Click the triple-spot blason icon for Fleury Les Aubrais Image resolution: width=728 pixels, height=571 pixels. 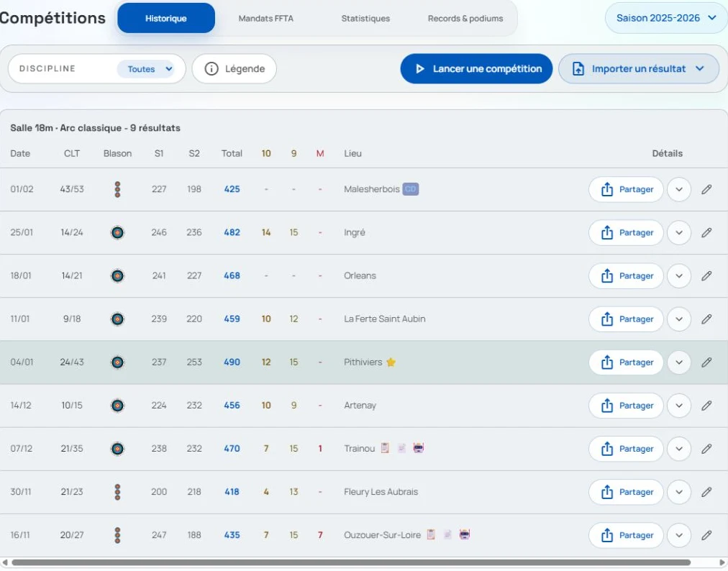(x=117, y=492)
